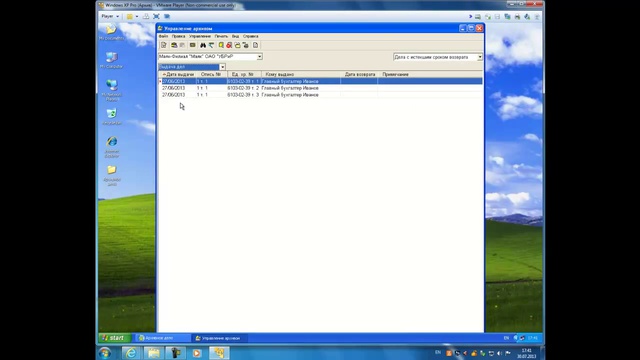The width and height of the screenshot is (640, 360).
Task: Select row with 6103-02-39 т. 1
Action: click(x=320, y=81)
